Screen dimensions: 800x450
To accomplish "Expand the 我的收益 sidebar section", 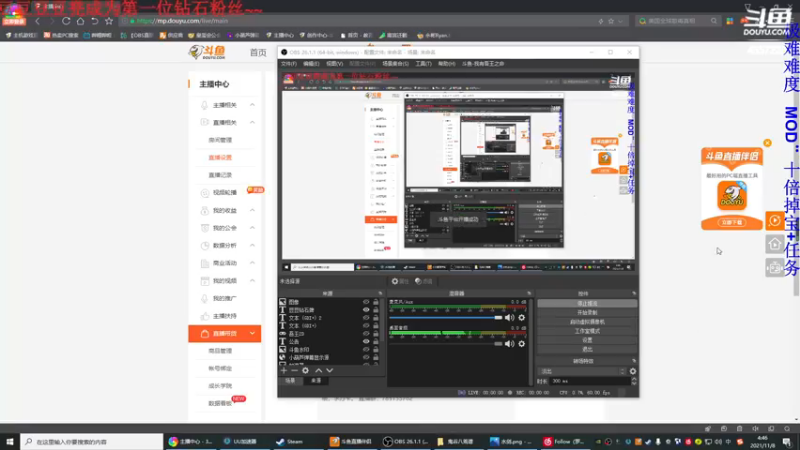I will coord(252,210).
